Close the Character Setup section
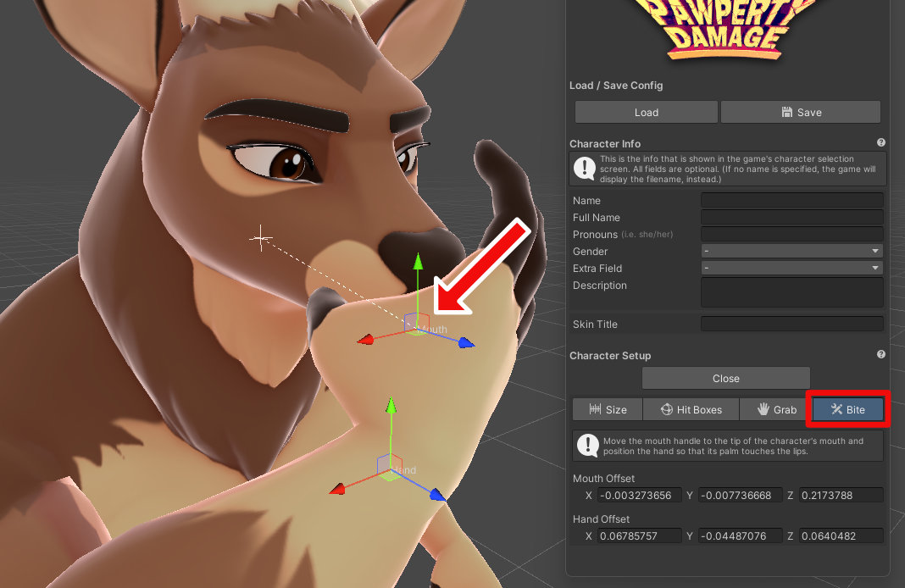 point(725,379)
